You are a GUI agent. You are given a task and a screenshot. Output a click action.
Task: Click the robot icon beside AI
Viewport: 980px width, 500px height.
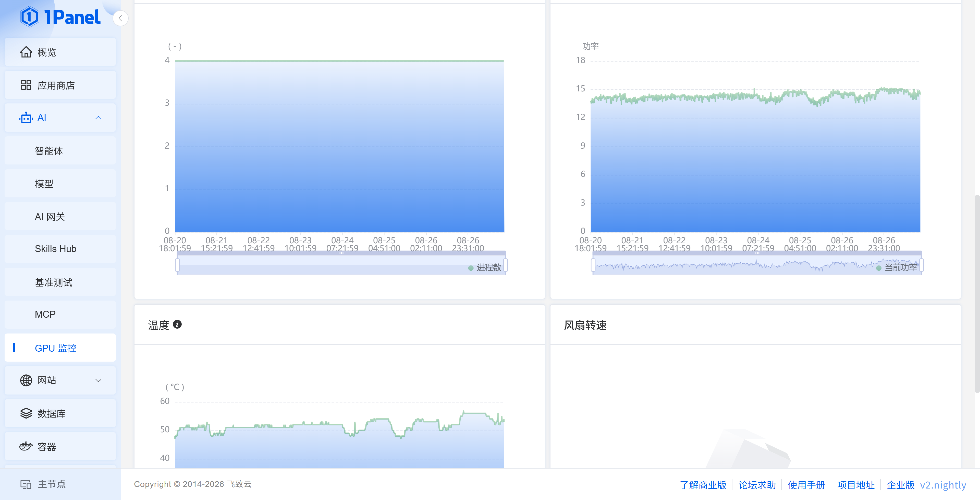click(x=26, y=118)
